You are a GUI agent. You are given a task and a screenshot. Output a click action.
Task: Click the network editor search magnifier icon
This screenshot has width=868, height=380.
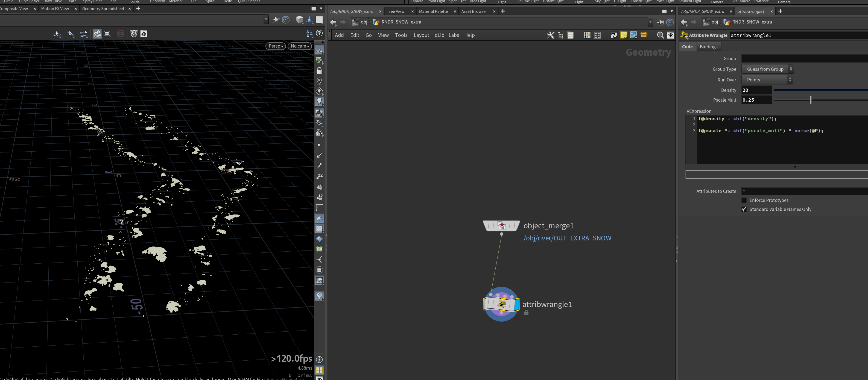[661, 35]
